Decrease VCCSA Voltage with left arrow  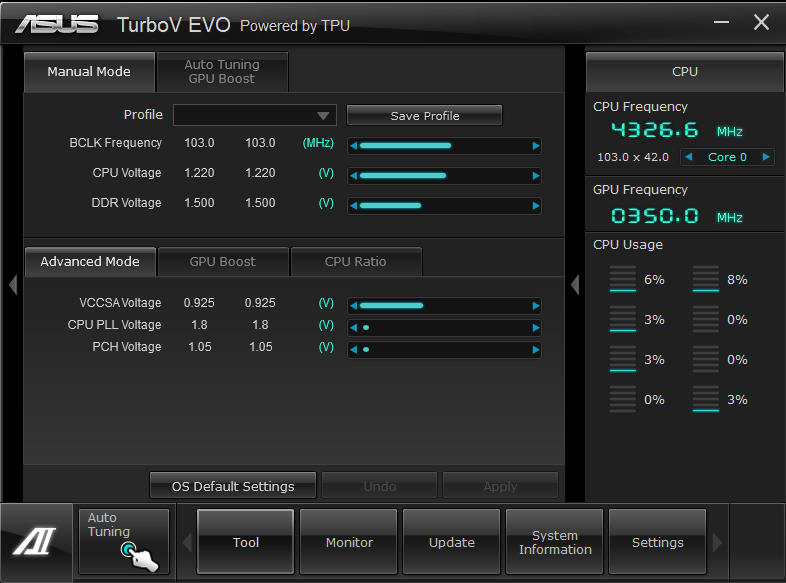click(353, 306)
